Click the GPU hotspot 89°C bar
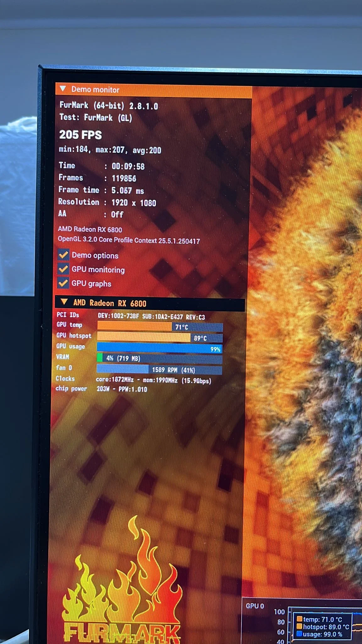This screenshot has width=362, height=644. 160,338
